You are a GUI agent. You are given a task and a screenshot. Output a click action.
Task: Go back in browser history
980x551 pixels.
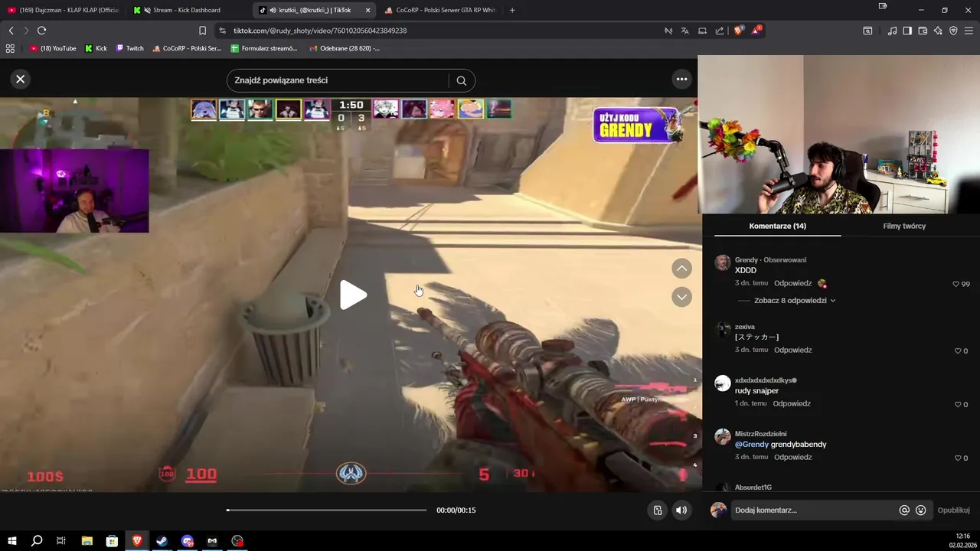pos(11,31)
